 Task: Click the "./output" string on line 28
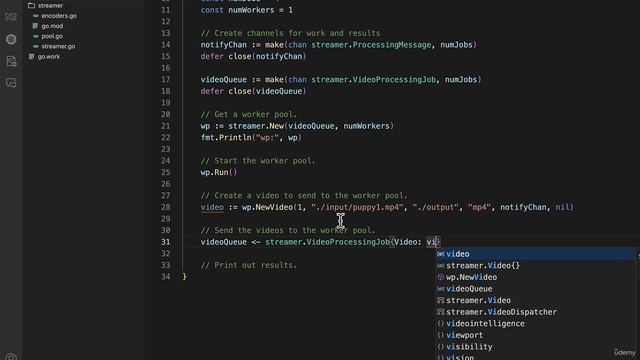click(x=436, y=207)
